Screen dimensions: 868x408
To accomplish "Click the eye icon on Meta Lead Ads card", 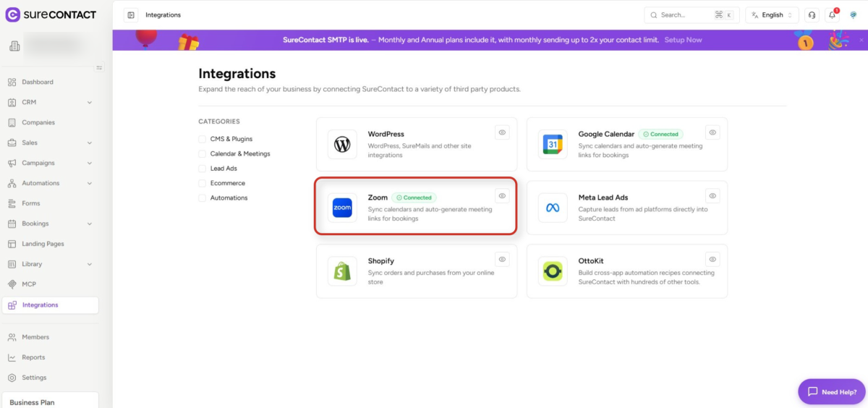I will (x=712, y=195).
